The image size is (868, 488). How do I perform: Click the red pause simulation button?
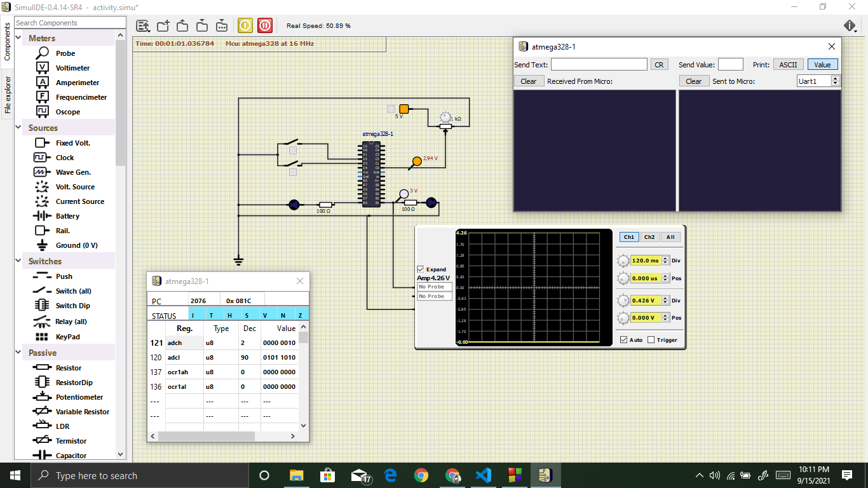click(265, 25)
